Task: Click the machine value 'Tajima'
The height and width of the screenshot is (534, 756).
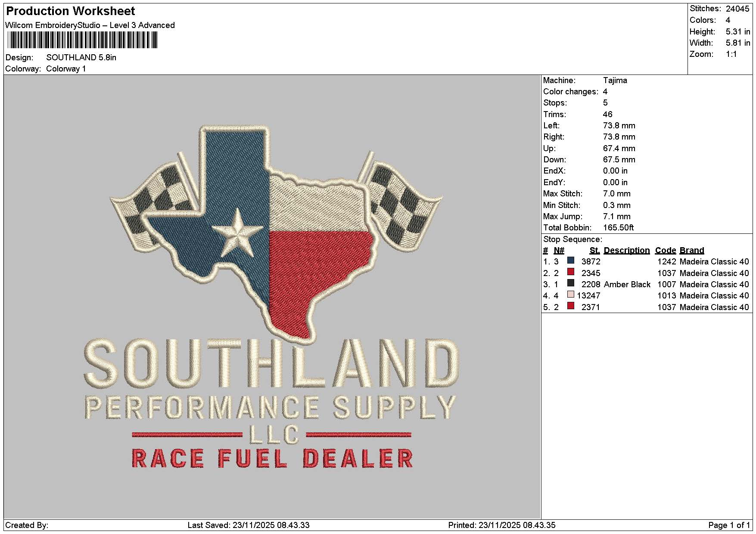Action: [615, 81]
